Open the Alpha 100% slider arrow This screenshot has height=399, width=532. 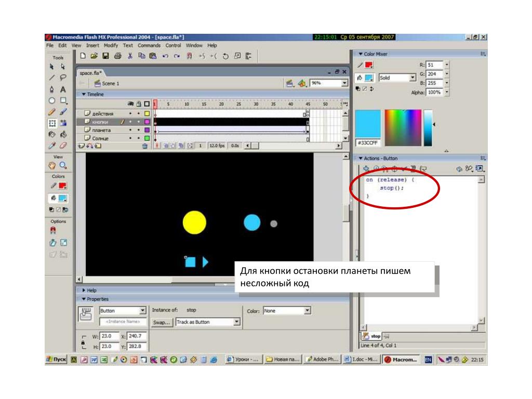pyautogui.click(x=447, y=92)
